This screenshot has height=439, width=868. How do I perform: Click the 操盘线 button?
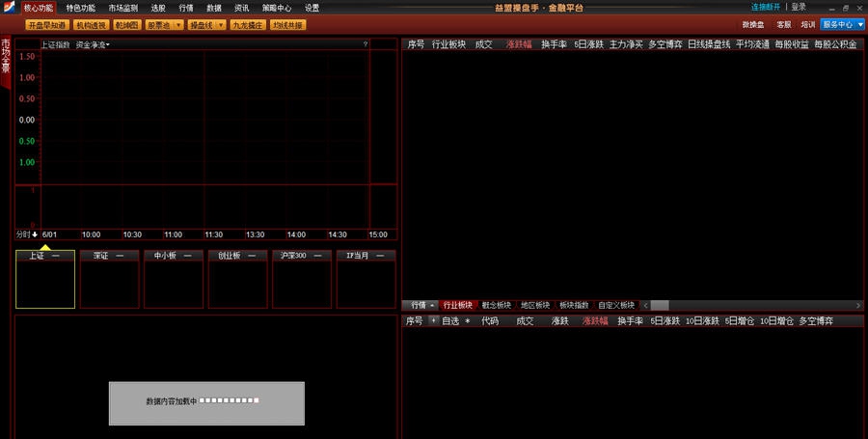(x=202, y=25)
